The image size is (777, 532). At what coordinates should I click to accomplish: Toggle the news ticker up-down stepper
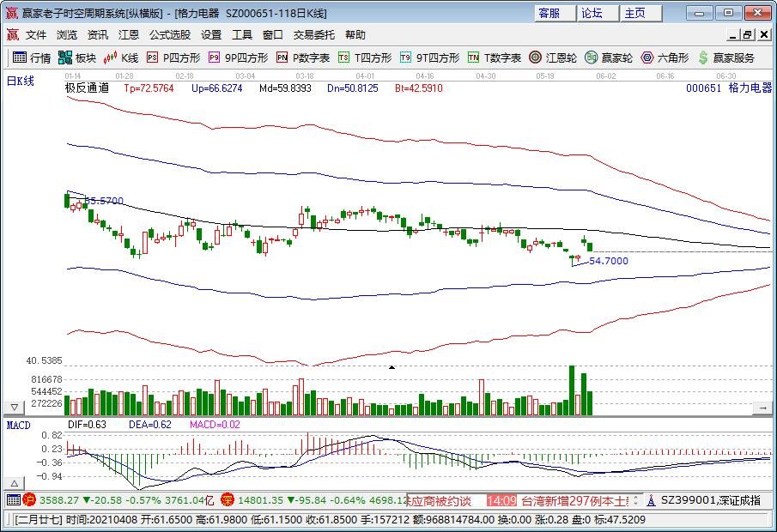point(636,500)
